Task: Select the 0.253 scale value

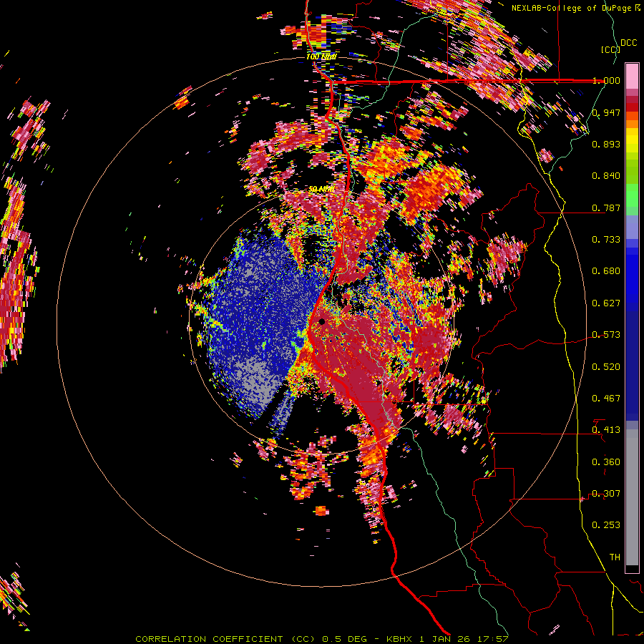Action: 606,525
